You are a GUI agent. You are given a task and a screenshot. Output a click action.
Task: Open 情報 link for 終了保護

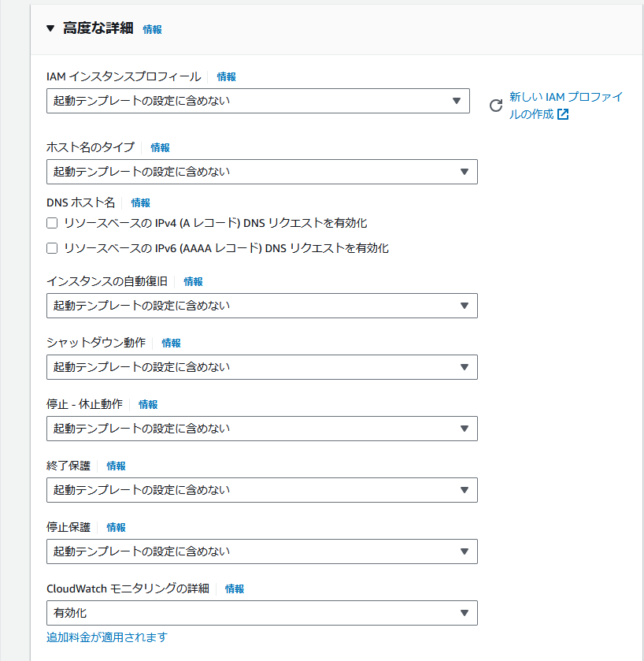point(116,466)
